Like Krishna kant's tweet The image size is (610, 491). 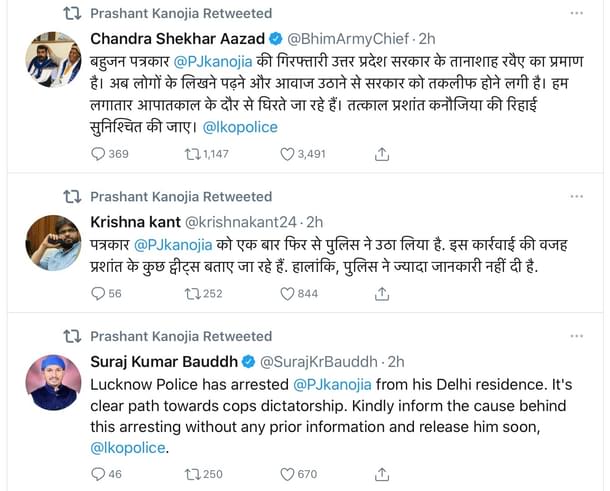pyautogui.click(x=289, y=293)
